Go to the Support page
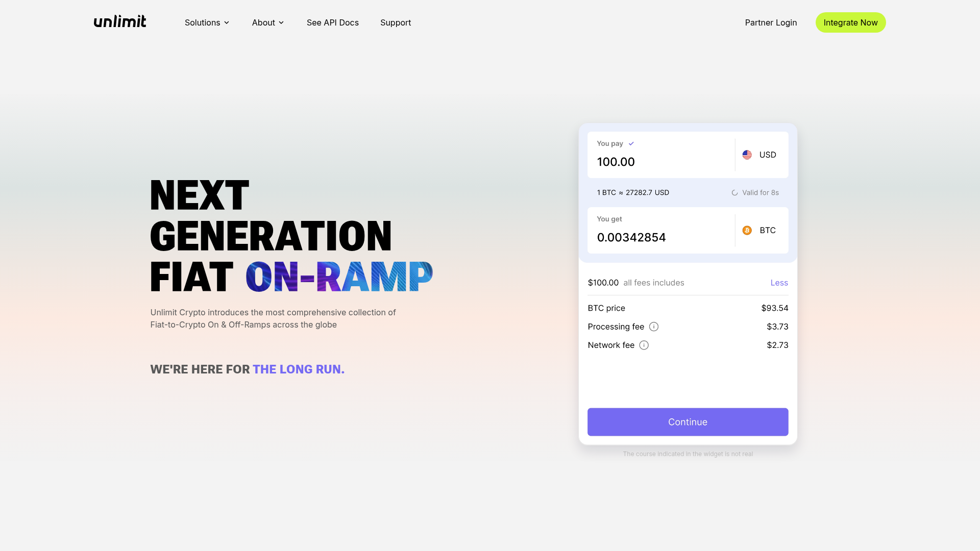The image size is (980, 551). pos(395,22)
